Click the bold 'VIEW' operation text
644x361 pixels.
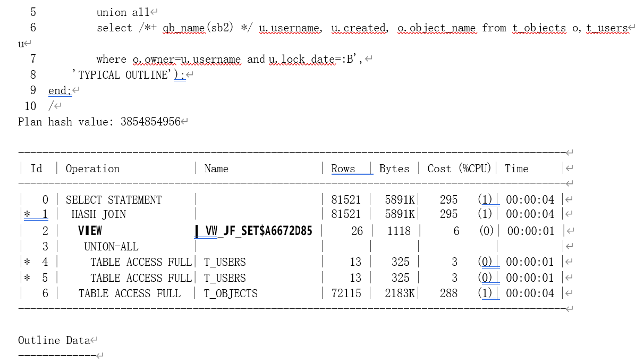90,231
